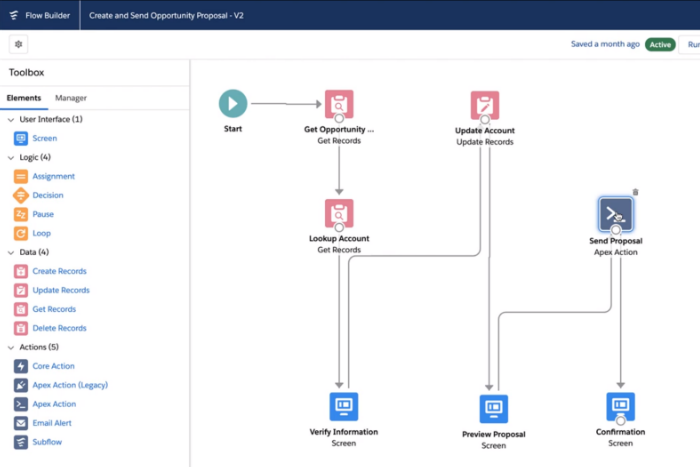Switch to the Manager tab
The height and width of the screenshot is (467, 700).
click(70, 98)
